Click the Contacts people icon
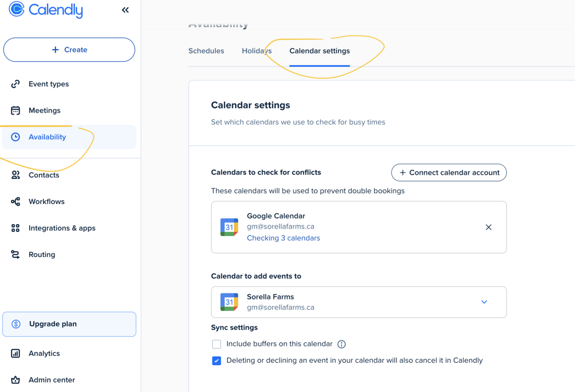Screen dimensions: 575x392 (15, 175)
